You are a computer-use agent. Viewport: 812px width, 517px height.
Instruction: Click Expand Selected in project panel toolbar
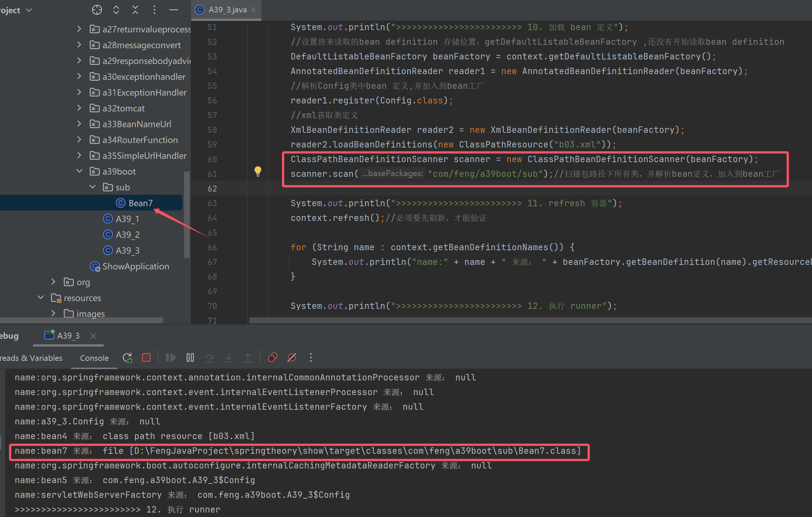click(116, 10)
